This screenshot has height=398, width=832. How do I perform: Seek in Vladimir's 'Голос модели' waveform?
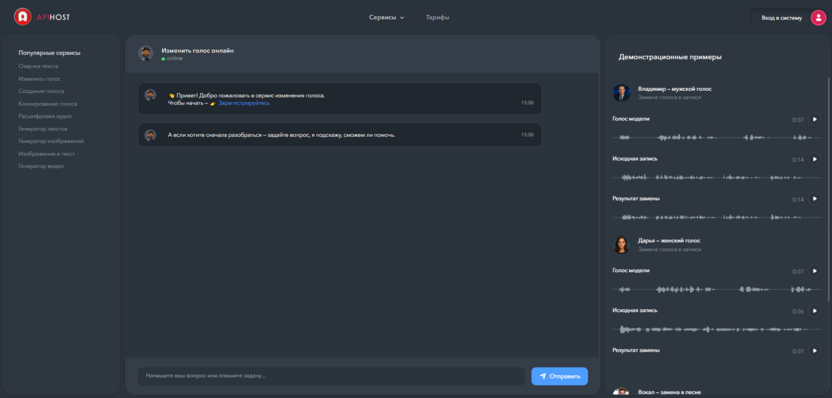point(716,137)
